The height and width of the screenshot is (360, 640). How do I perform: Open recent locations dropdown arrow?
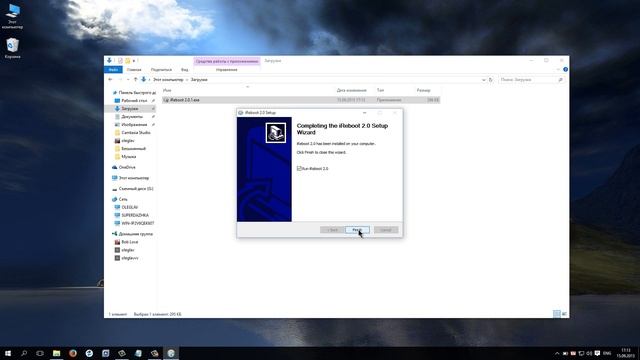pos(128,80)
